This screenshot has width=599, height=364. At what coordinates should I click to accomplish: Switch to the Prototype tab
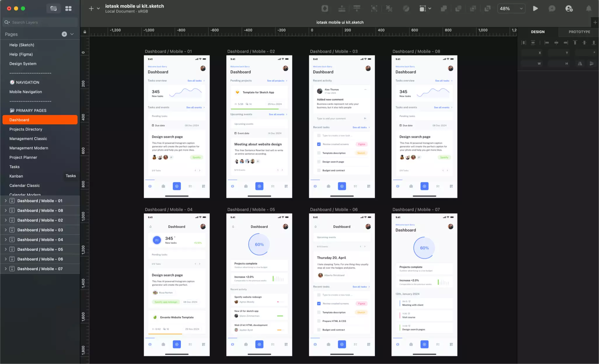[x=579, y=32]
